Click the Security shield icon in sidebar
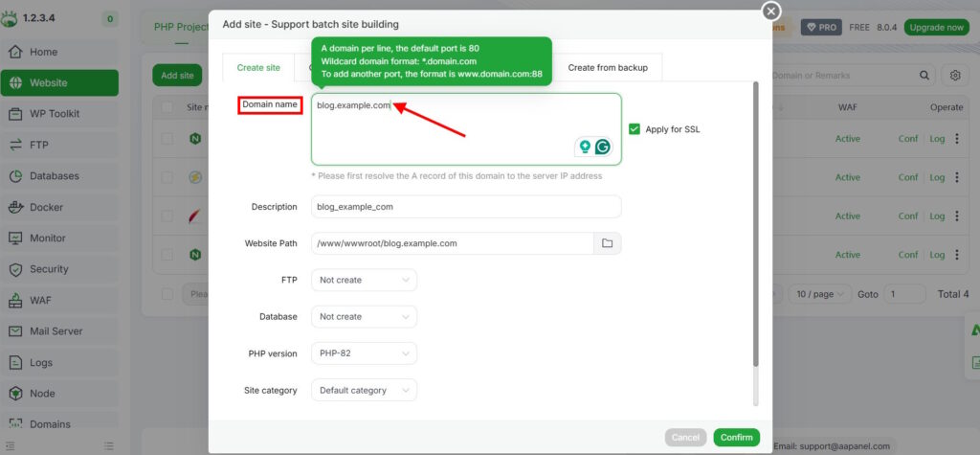The width and height of the screenshot is (980, 455). (x=16, y=269)
